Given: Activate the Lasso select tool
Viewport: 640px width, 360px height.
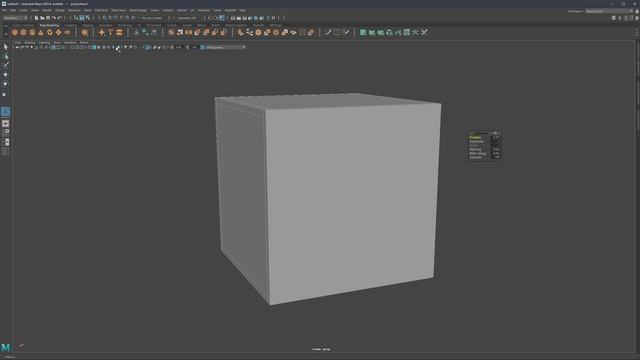Looking at the screenshot, I should (5, 56).
